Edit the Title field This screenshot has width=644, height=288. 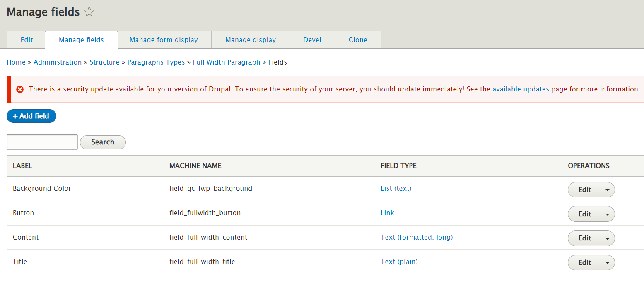(x=584, y=263)
